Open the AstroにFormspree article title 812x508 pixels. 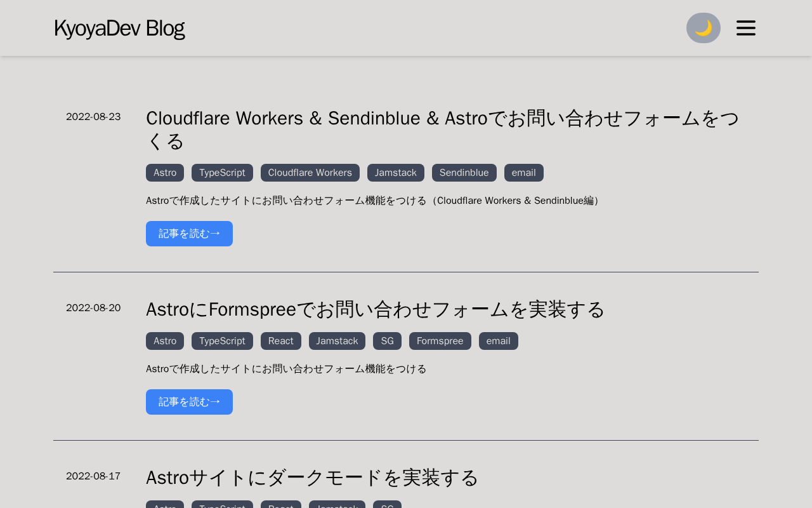click(x=375, y=309)
